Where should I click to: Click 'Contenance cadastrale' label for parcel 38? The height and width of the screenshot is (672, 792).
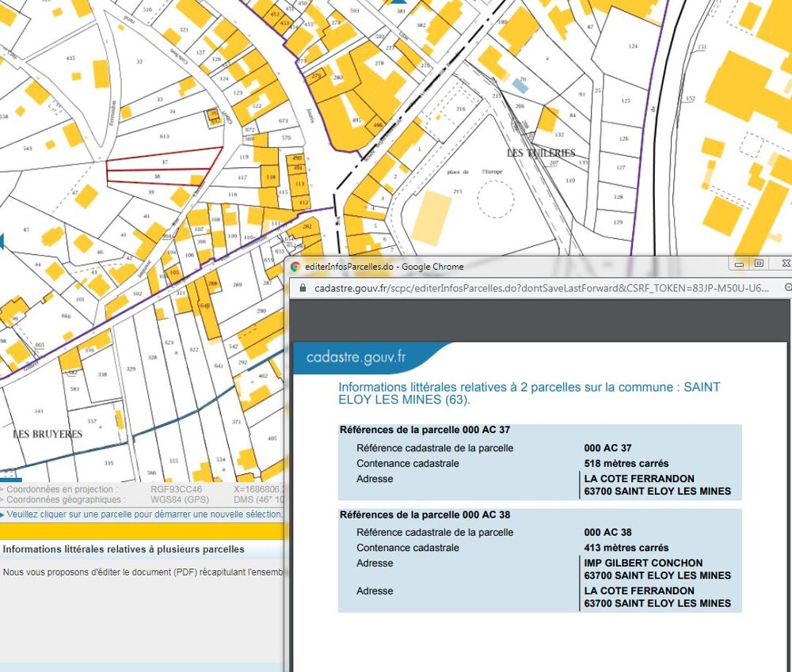[x=408, y=548]
